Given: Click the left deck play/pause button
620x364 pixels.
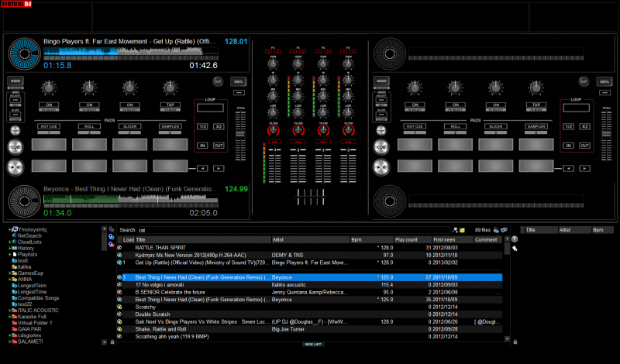Looking at the screenshot, I should [x=15, y=167].
